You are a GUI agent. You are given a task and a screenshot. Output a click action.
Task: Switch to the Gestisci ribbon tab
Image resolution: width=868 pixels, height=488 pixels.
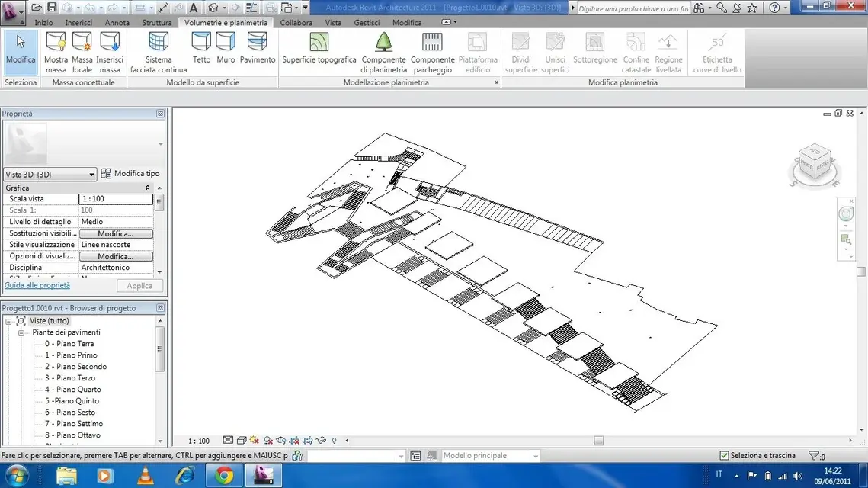[367, 23]
